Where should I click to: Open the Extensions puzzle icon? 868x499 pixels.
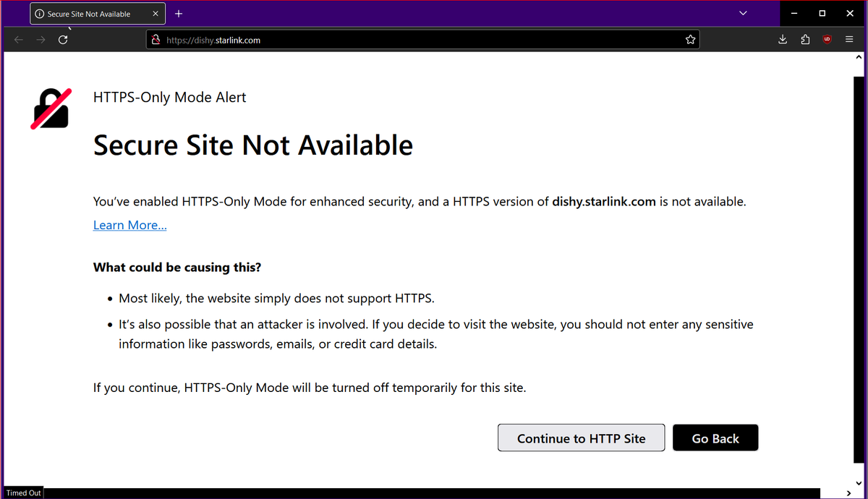click(805, 40)
